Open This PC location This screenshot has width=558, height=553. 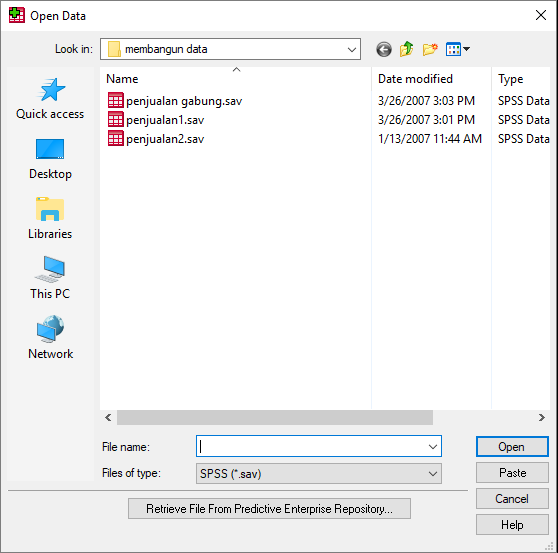coord(50,278)
